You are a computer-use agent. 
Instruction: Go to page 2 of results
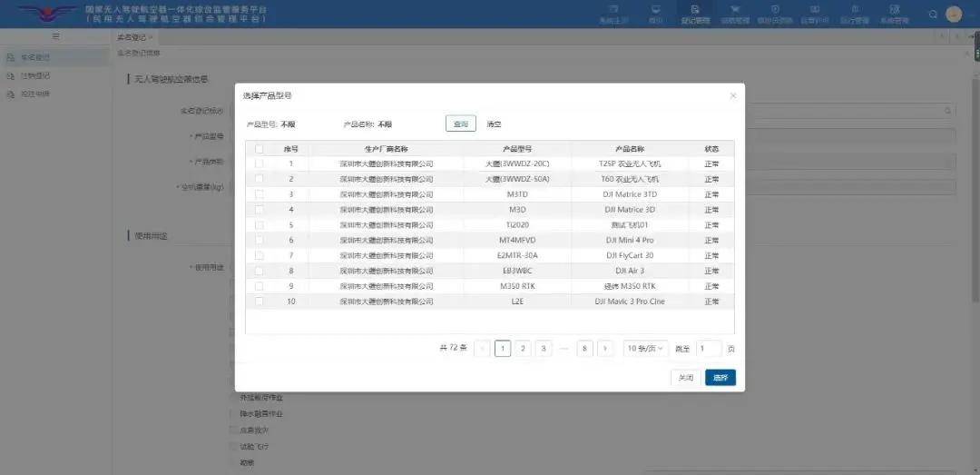[x=524, y=349]
